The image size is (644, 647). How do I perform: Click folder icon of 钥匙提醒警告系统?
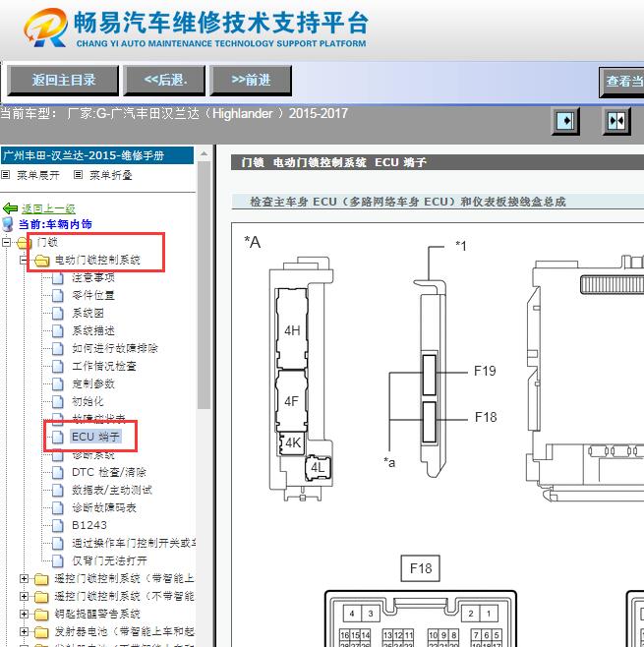tap(41, 615)
